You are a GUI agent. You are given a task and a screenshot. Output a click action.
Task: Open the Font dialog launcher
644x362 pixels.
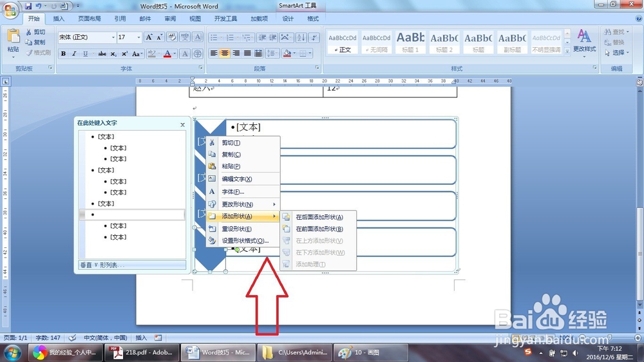(200, 68)
